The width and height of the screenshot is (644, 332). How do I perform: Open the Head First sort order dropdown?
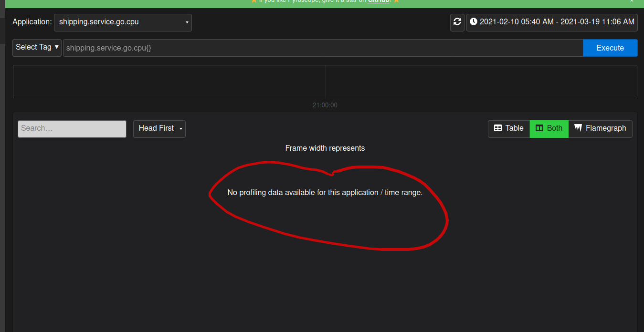click(159, 129)
